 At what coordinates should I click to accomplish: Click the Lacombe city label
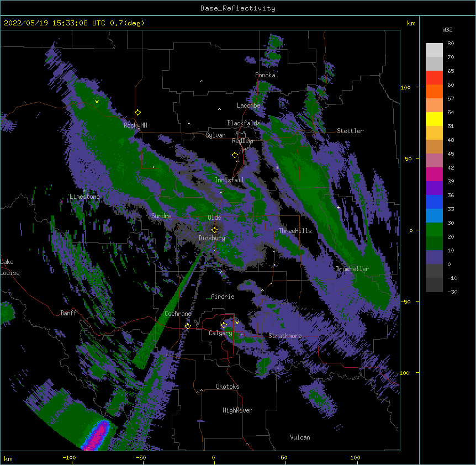point(248,105)
